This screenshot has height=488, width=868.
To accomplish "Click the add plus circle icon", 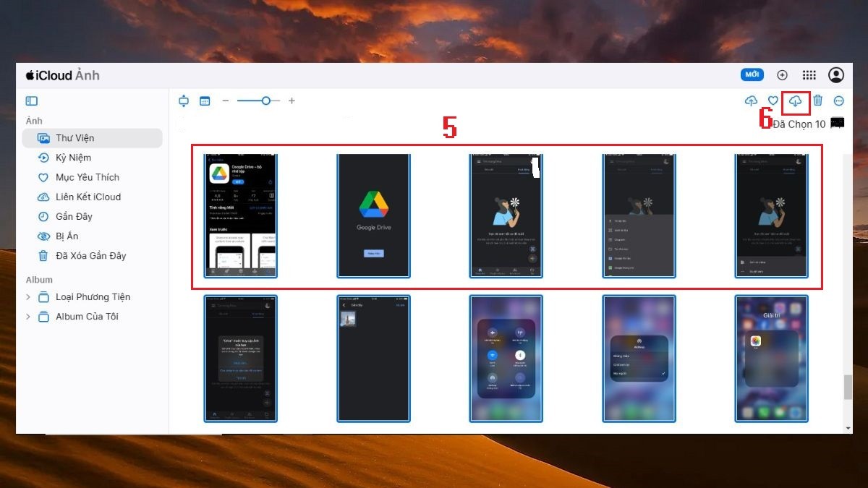I will 782,75.
